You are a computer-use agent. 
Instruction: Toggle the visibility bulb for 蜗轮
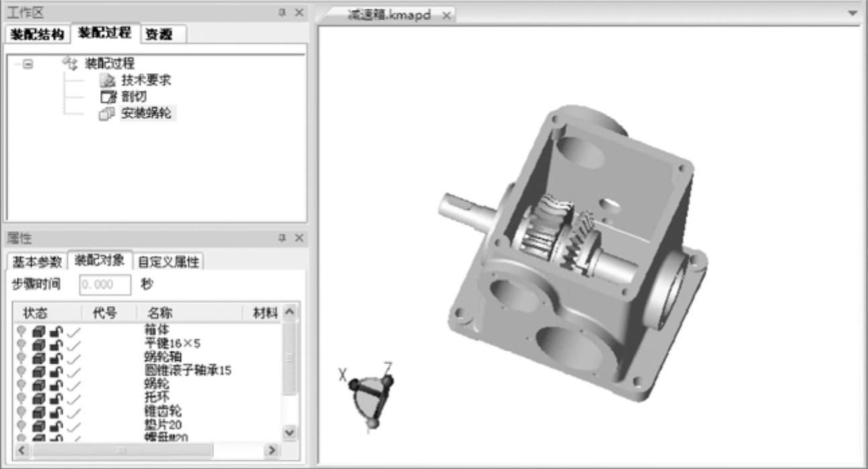[x=22, y=384]
